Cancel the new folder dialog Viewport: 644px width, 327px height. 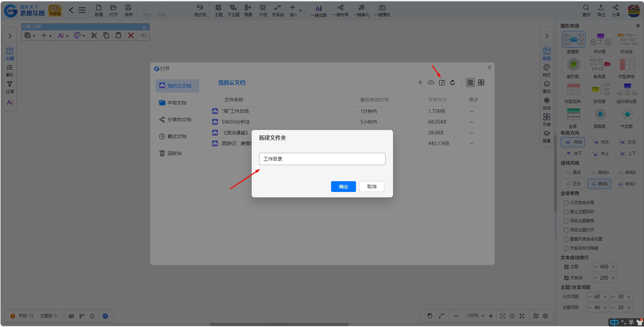click(371, 187)
